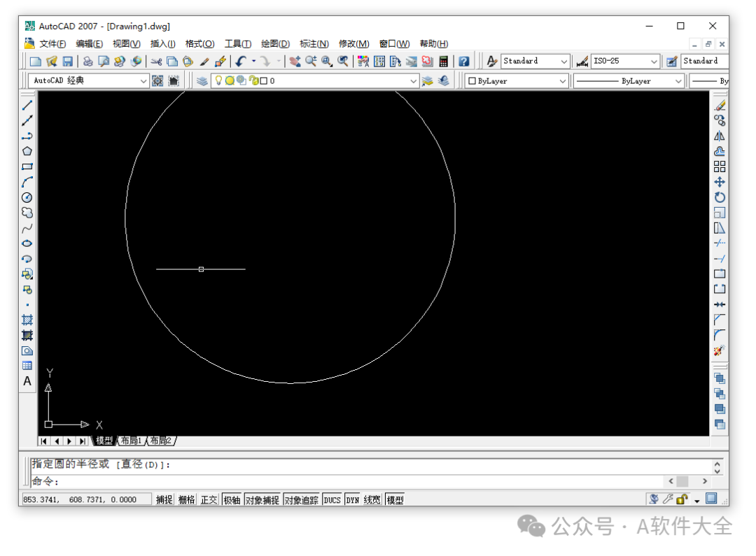Click the Undo arrow icon
This screenshot has height=556, width=756.
pyautogui.click(x=241, y=61)
